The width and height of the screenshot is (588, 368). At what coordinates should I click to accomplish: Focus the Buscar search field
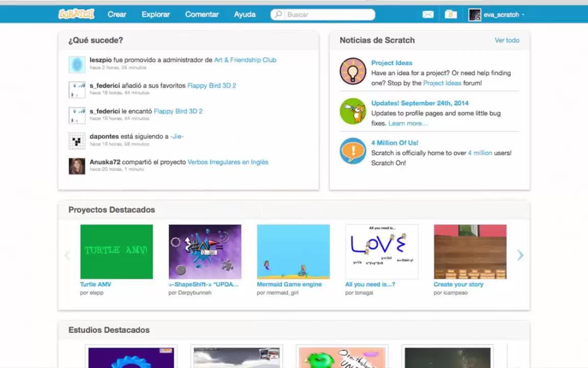click(x=323, y=14)
